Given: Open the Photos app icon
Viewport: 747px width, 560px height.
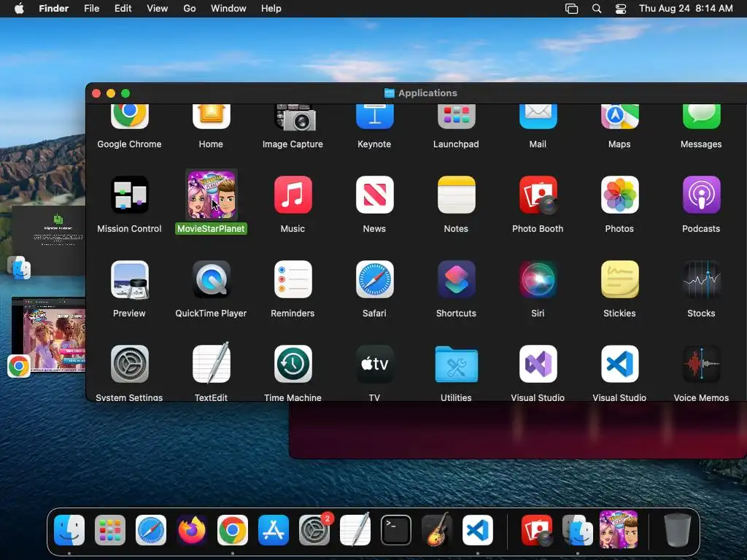Looking at the screenshot, I should click(x=619, y=194).
